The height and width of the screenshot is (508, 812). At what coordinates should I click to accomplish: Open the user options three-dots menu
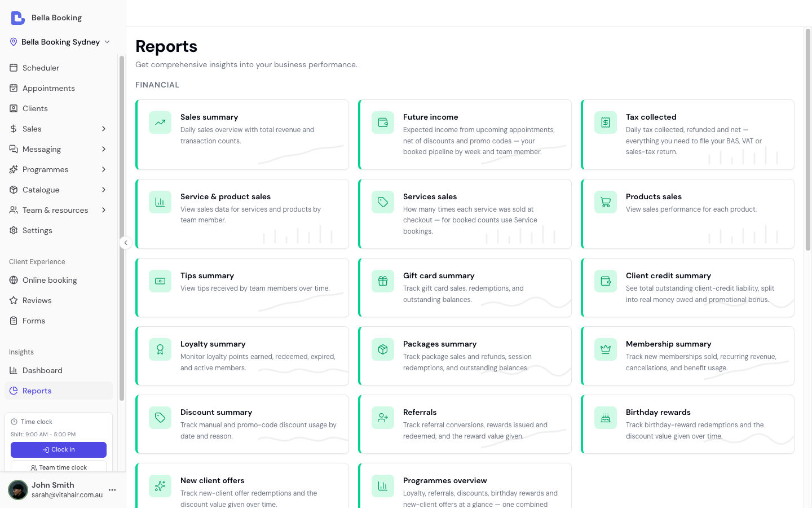click(112, 490)
